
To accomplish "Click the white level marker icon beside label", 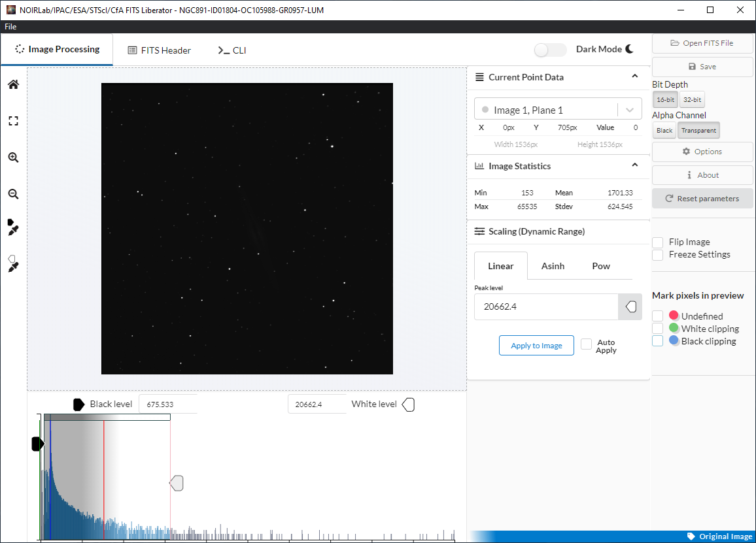I will point(408,404).
